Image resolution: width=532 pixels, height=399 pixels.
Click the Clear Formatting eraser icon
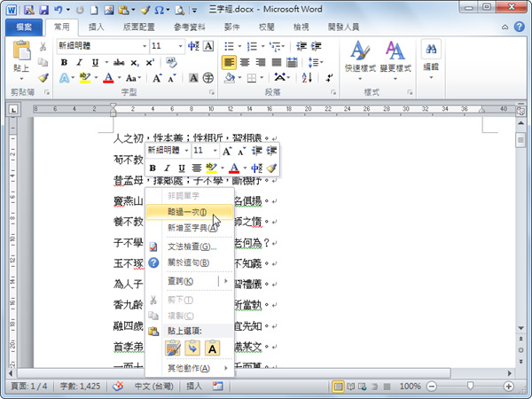pos(172,62)
